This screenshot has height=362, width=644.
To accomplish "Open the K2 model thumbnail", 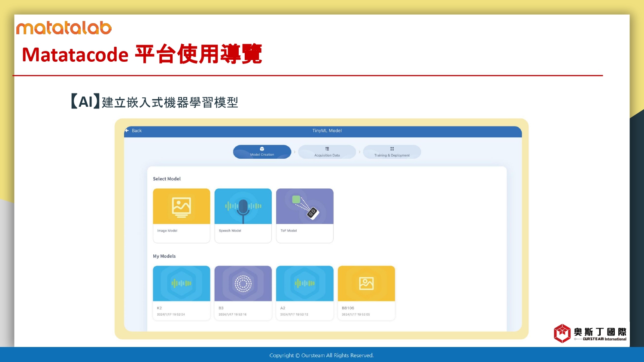I will pos(182,284).
